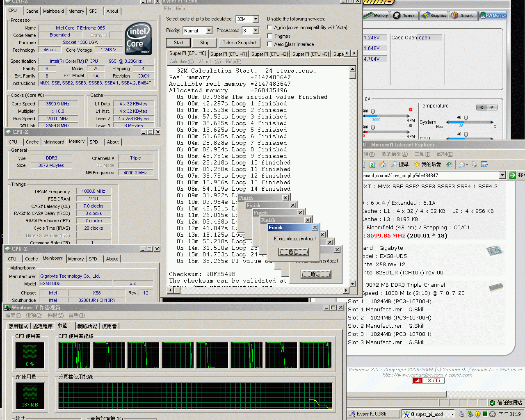Open the Help menu in Hyper PI
This screenshot has height=420, width=525.
point(180,9)
